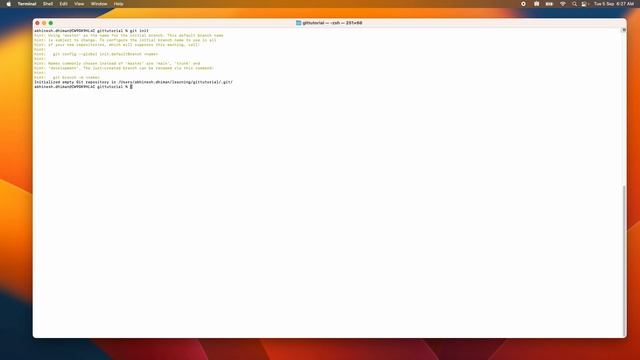Click the 'git branch -m <name>' hint line
The image size is (640, 360).
tap(67, 77)
